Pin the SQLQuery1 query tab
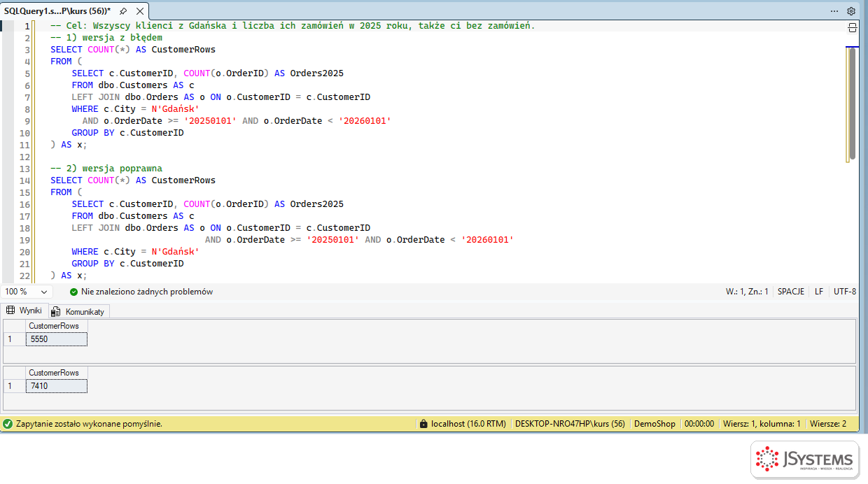The height and width of the screenshot is (484, 868). tap(123, 11)
